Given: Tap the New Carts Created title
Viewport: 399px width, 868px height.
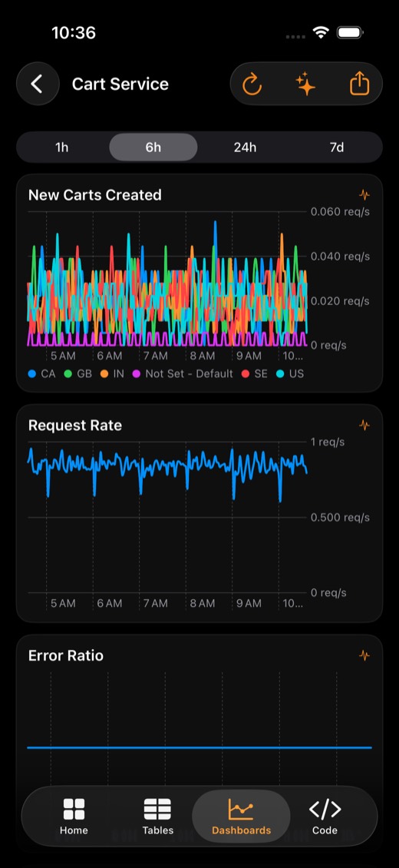Looking at the screenshot, I should pos(95,195).
